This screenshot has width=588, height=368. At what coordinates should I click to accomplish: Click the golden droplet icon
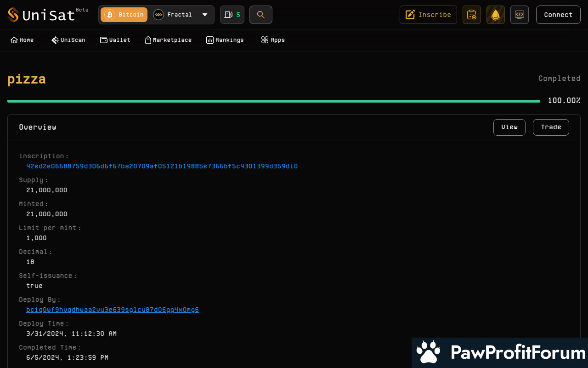tap(495, 15)
